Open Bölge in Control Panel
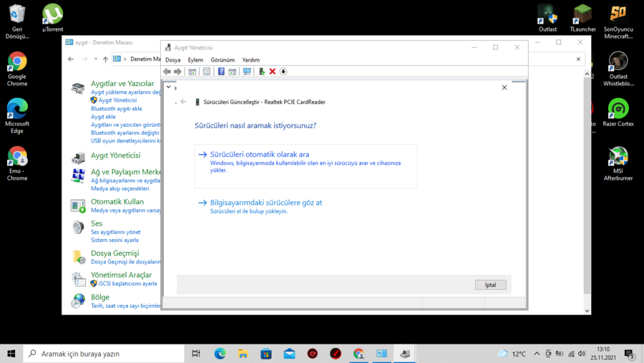This screenshot has width=644, height=363. (99, 297)
